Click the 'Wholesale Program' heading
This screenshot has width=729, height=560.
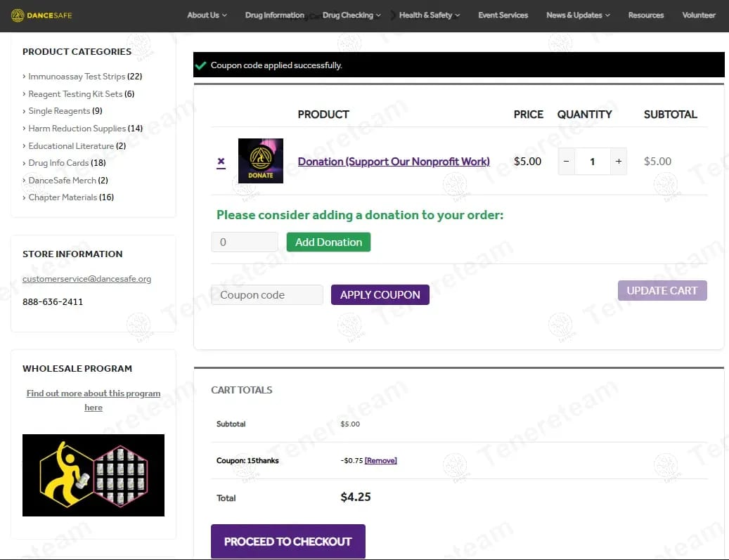coord(77,368)
